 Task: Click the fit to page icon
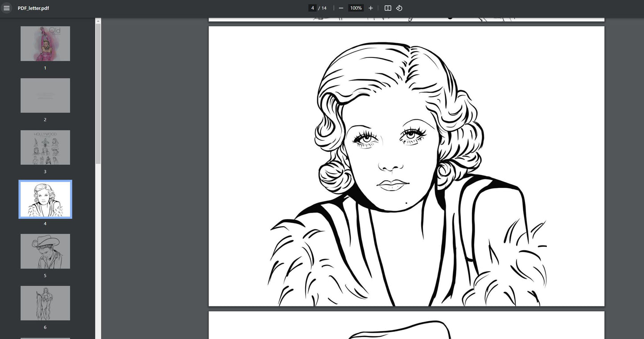pyautogui.click(x=388, y=8)
